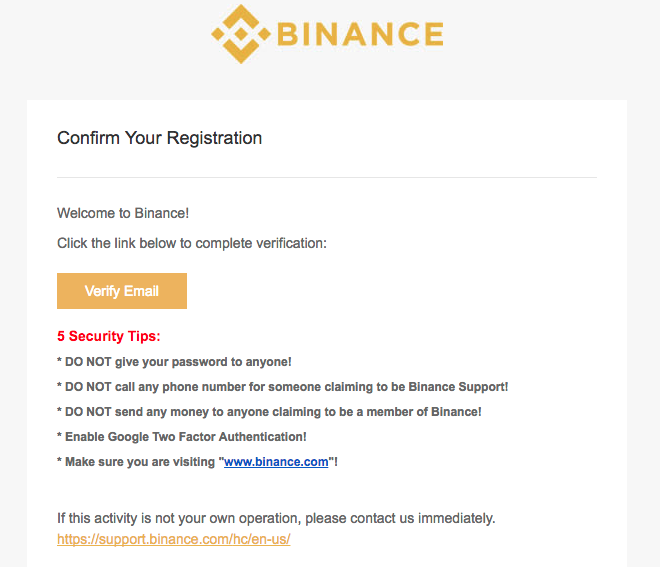660x567 pixels.
Task: Click the Confirm Your Registration heading
Action: pyautogui.click(x=160, y=138)
